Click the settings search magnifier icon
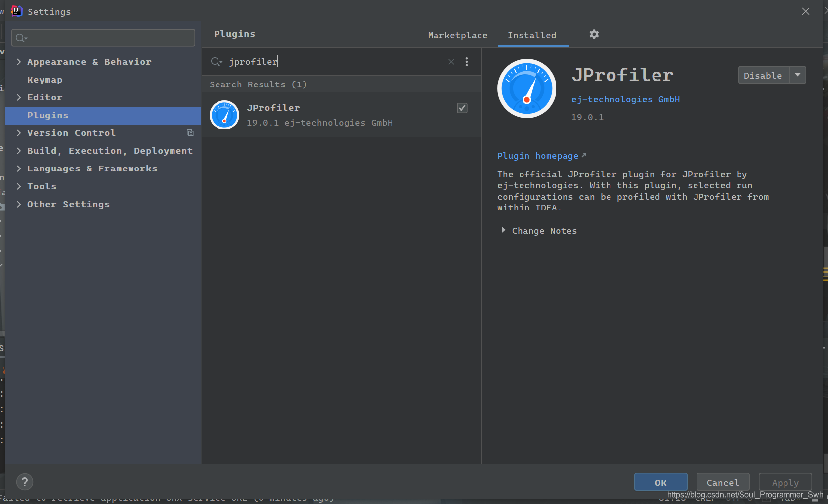The height and width of the screenshot is (504, 828). point(21,38)
